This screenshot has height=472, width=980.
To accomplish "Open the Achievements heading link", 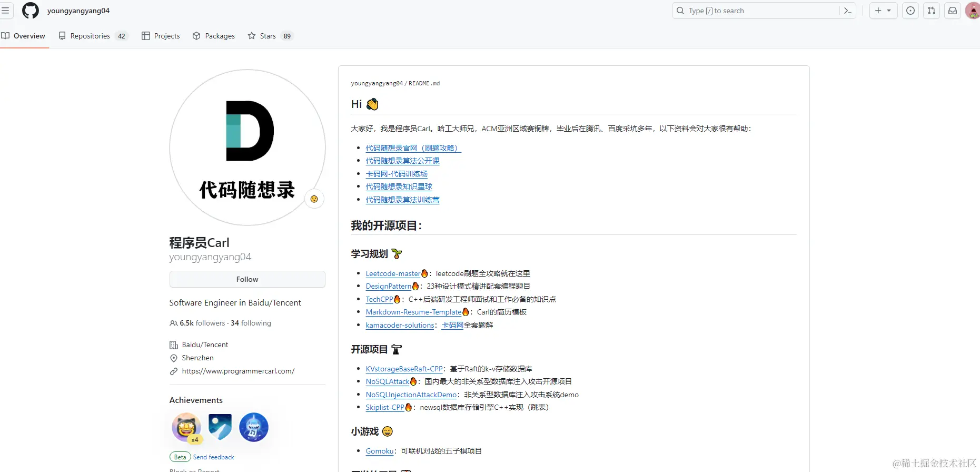I will 196,400.
